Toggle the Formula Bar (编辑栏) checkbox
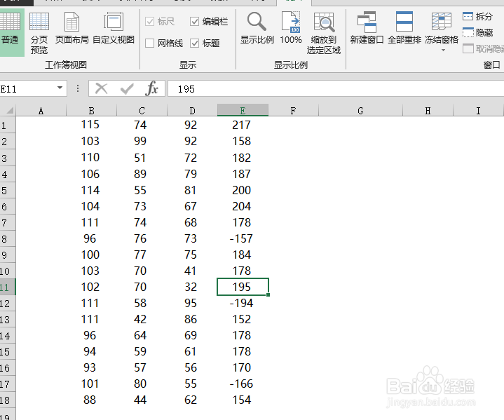 pyautogui.click(x=194, y=22)
